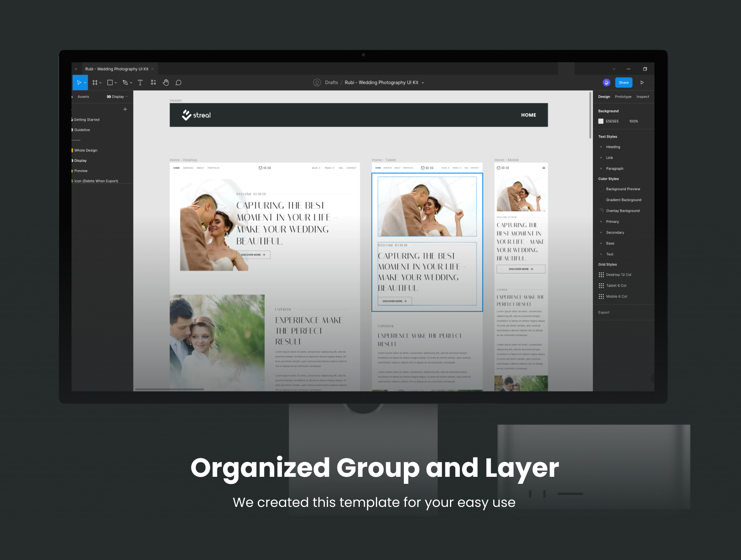Screen dimensions: 741x560
Task: Choose the Rectangle shape tool
Action: coord(110,83)
